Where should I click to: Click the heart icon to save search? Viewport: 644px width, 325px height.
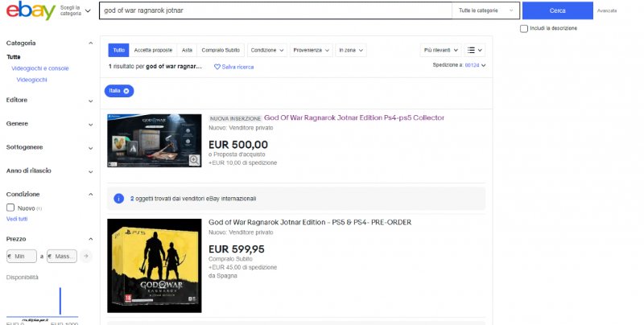(217, 67)
